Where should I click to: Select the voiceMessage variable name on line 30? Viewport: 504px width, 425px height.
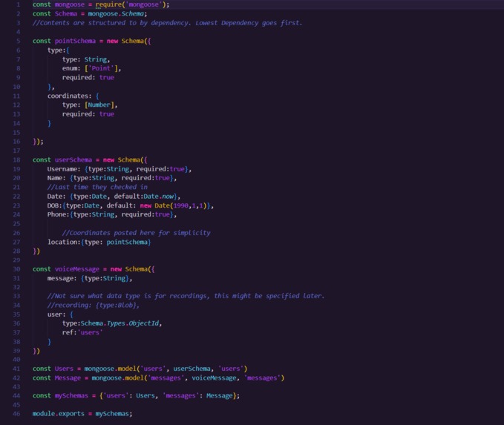coord(77,269)
